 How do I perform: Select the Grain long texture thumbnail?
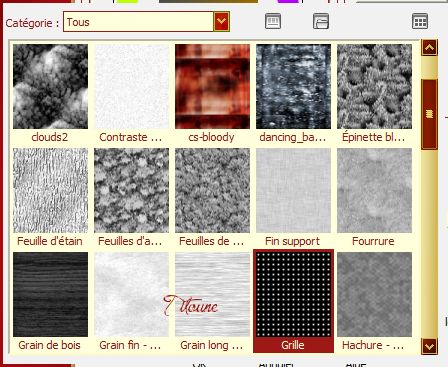click(x=212, y=294)
